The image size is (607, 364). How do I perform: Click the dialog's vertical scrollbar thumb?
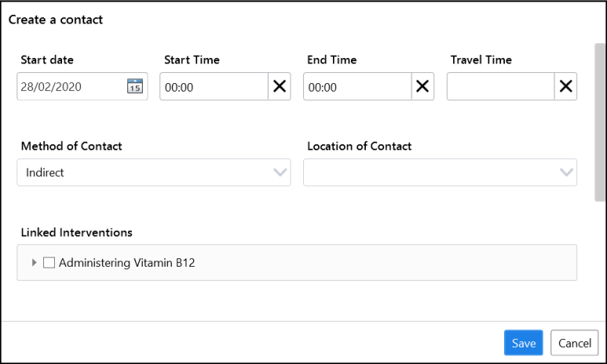pyautogui.click(x=600, y=122)
